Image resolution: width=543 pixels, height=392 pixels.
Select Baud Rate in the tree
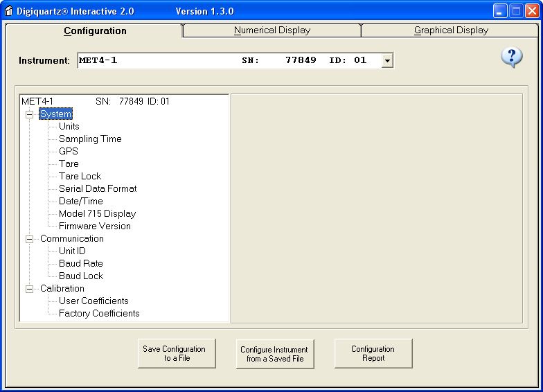tap(80, 263)
